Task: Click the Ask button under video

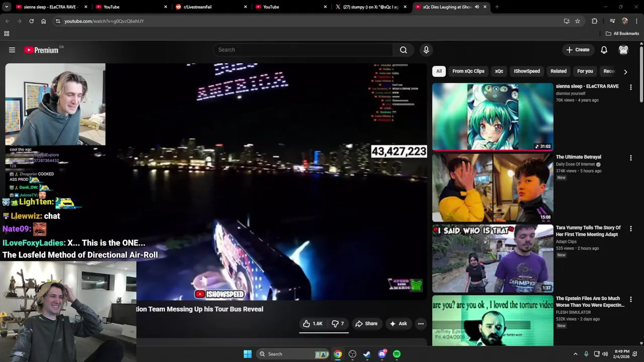Action: click(x=398, y=324)
